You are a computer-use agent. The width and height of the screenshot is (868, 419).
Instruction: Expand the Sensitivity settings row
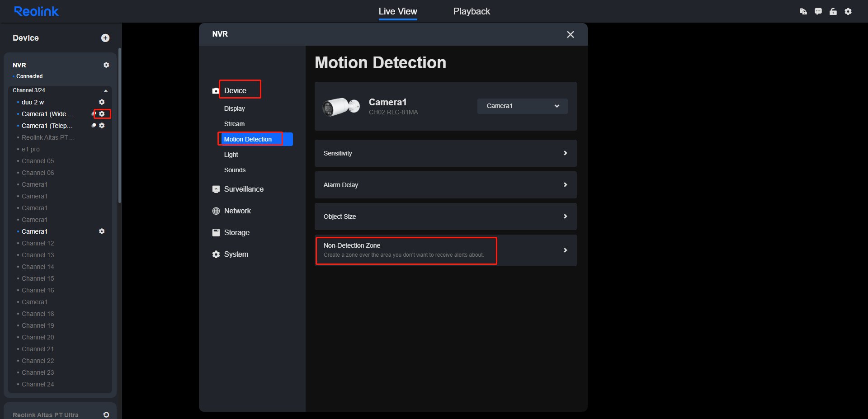(x=446, y=153)
